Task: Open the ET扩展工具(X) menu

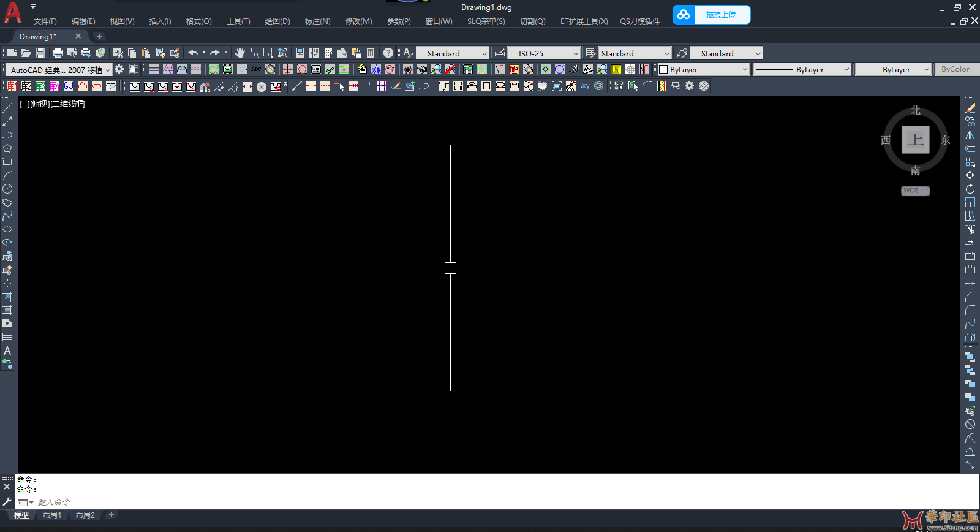Action: coord(584,21)
